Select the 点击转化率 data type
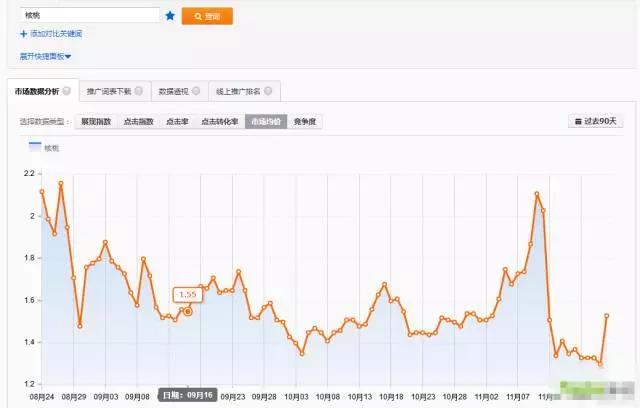 (219, 121)
